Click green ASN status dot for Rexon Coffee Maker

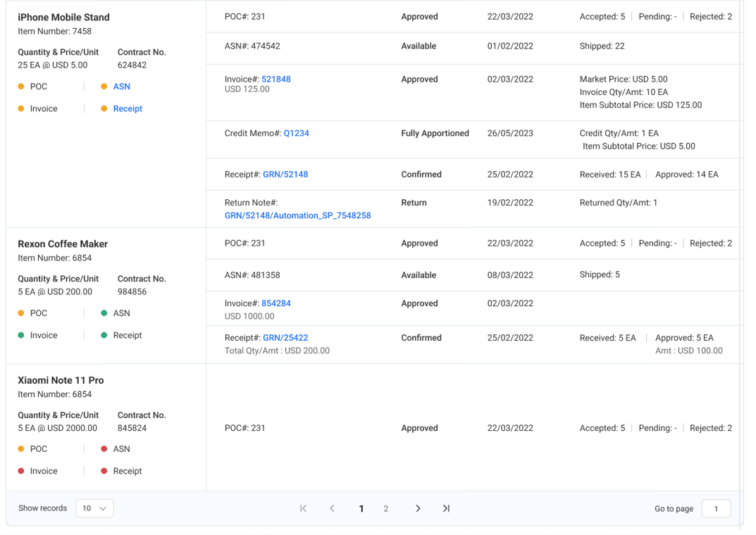pyautogui.click(x=104, y=313)
